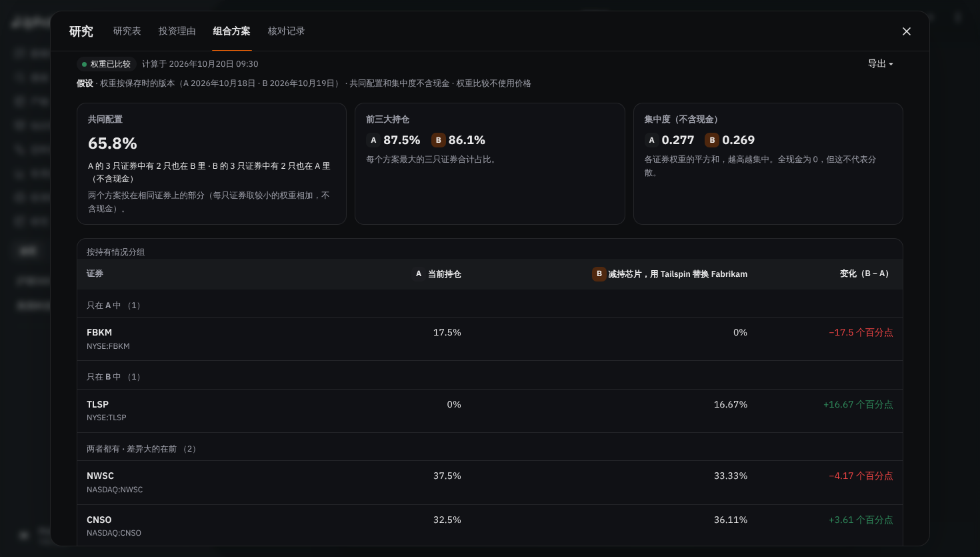Screen dimensions: 980x557
Task: Click the 当前持仓 column header
Action: [x=437, y=274]
